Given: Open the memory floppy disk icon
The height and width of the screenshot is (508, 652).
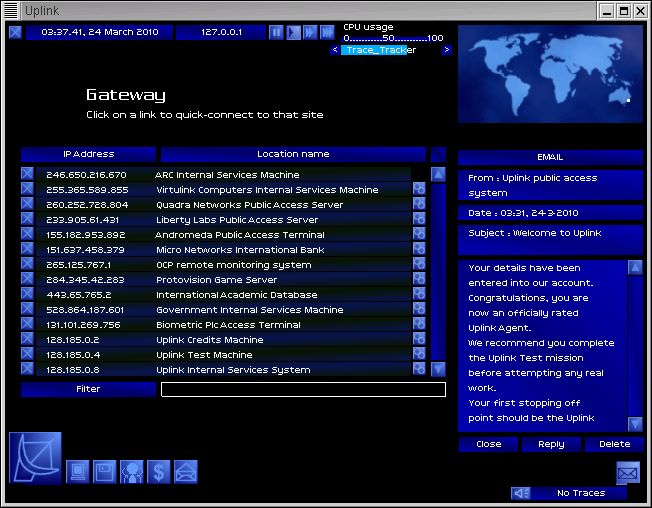Looking at the screenshot, I should 104,472.
